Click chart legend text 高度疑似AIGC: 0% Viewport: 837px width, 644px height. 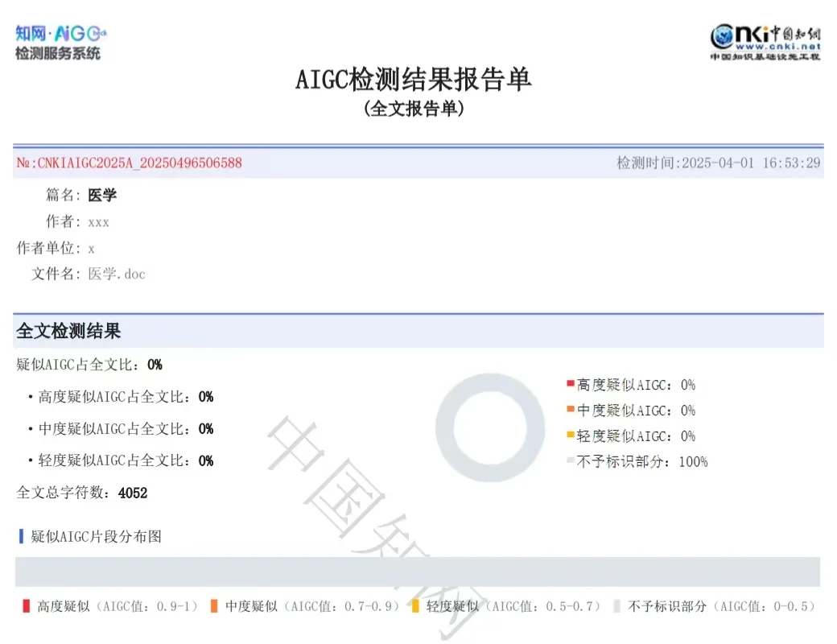click(636, 385)
